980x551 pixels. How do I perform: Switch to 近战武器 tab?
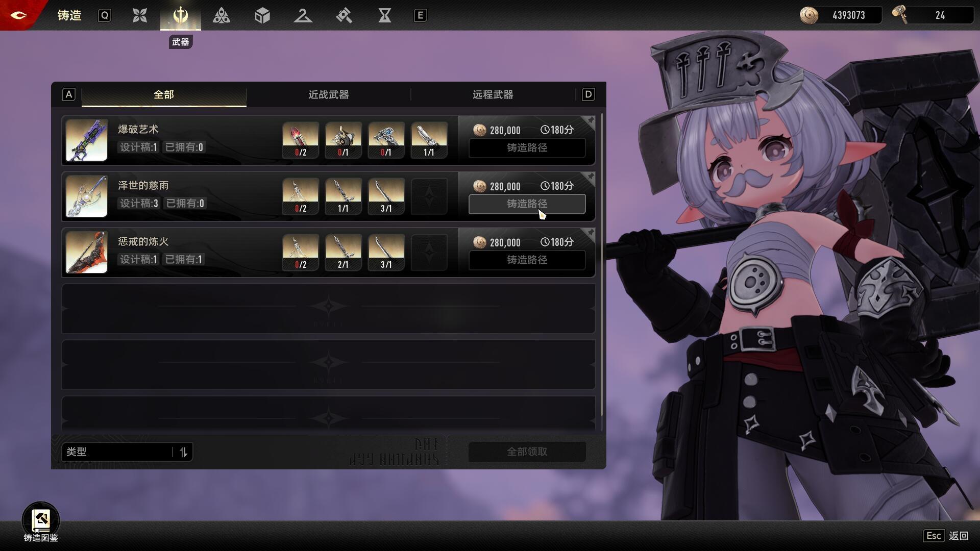[328, 95]
